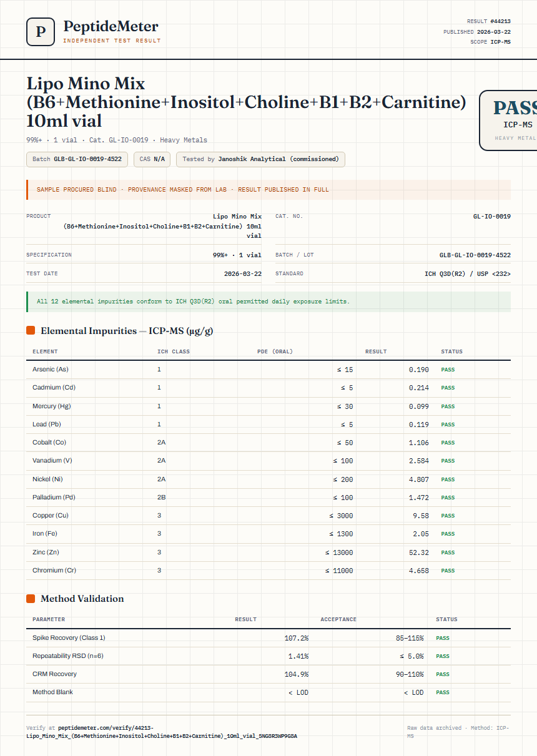Click the PeptideMeter P logo icon
The height and width of the screenshot is (756, 537).
41,32
